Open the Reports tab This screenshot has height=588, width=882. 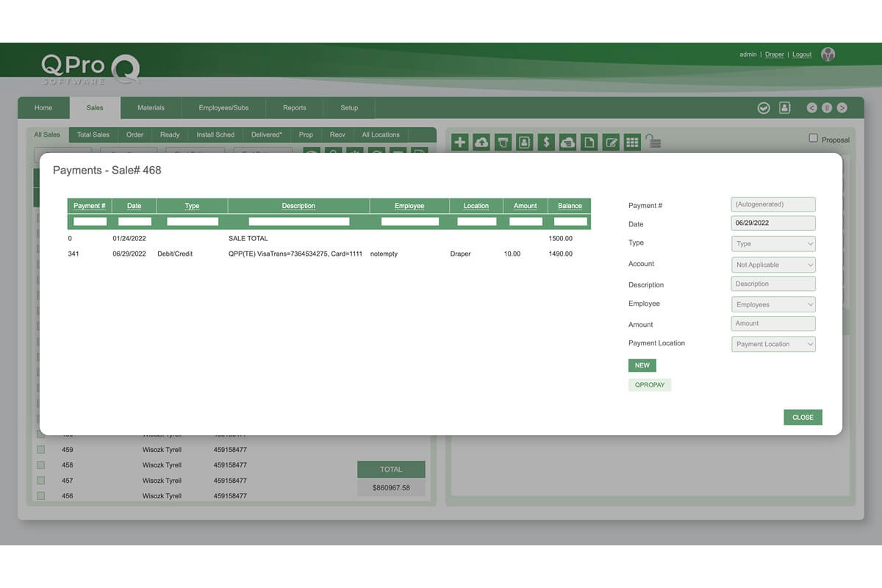pyautogui.click(x=294, y=108)
